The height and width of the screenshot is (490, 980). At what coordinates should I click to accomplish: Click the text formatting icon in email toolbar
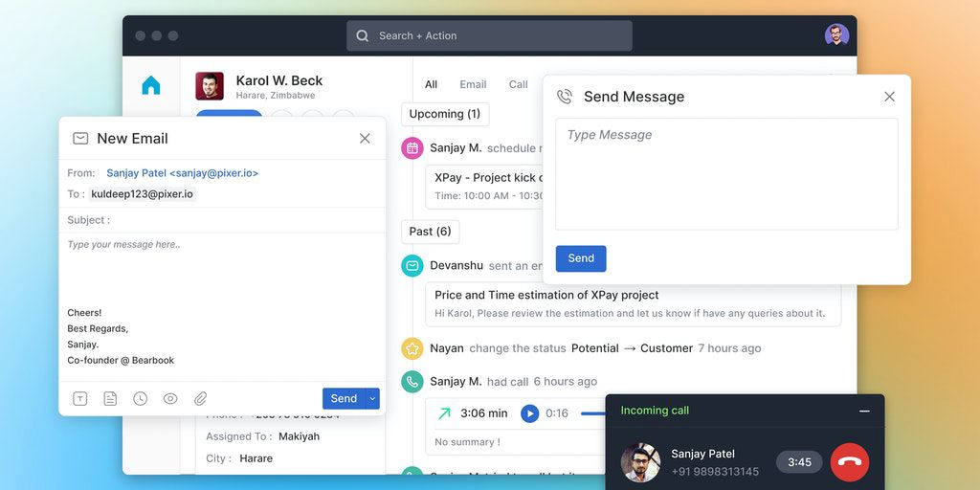point(80,399)
